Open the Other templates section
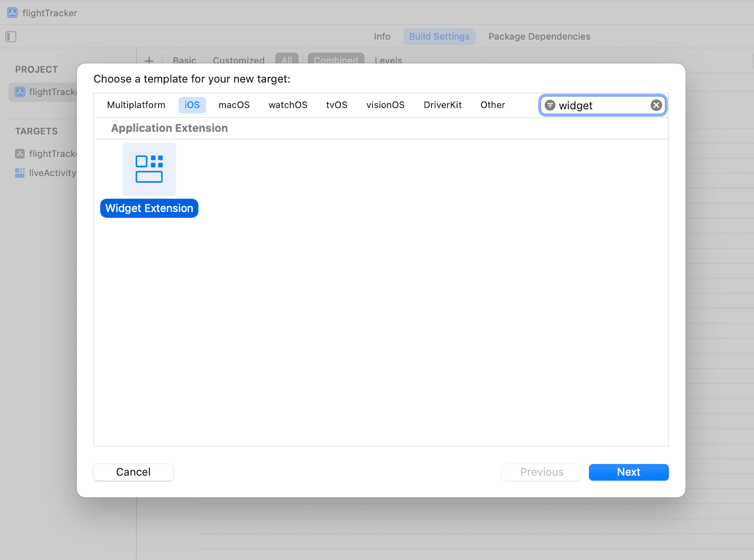Screen dimensions: 754x560 (492, 105)
